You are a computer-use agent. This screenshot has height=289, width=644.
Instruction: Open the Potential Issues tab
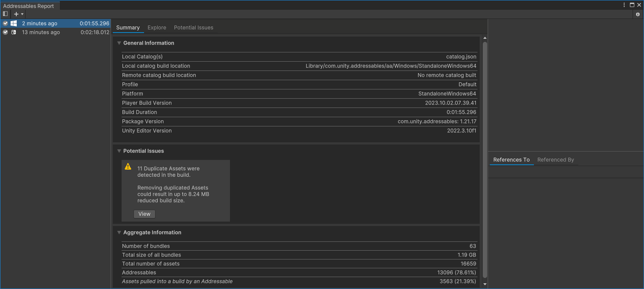(193, 27)
